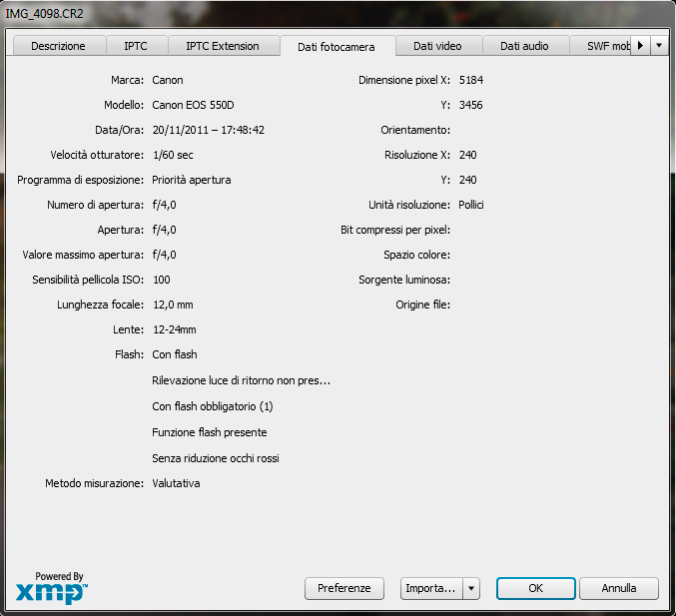This screenshot has width=676, height=616.
Task: Click the shutter speed value 1/60 sec
Action: point(173,155)
